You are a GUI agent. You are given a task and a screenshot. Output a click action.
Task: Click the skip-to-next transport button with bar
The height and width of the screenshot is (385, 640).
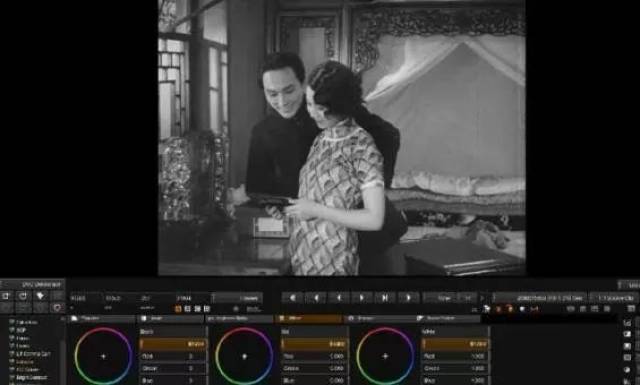click(x=384, y=298)
